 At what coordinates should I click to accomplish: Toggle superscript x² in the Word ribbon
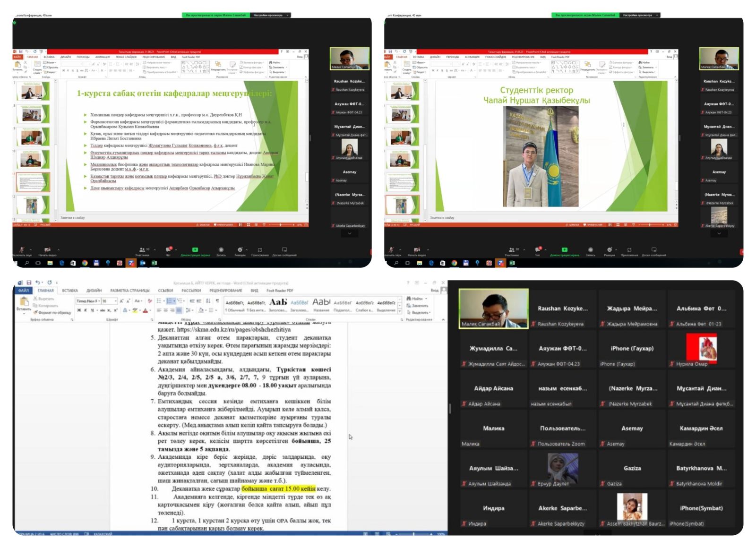[116, 310]
